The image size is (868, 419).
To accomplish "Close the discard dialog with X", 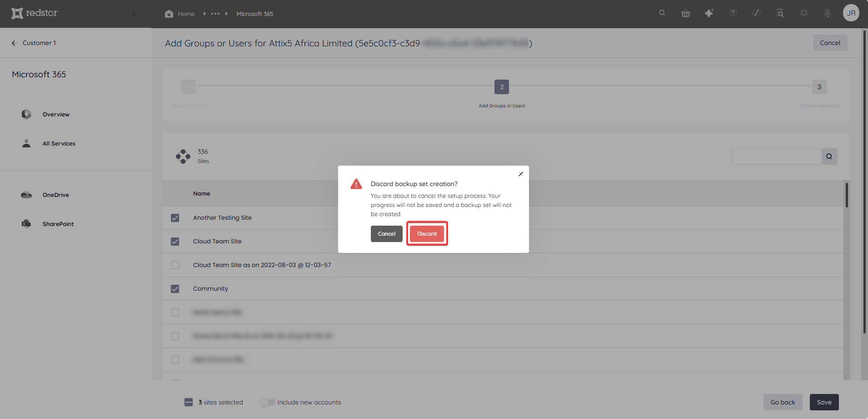I will tap(521, 174).
